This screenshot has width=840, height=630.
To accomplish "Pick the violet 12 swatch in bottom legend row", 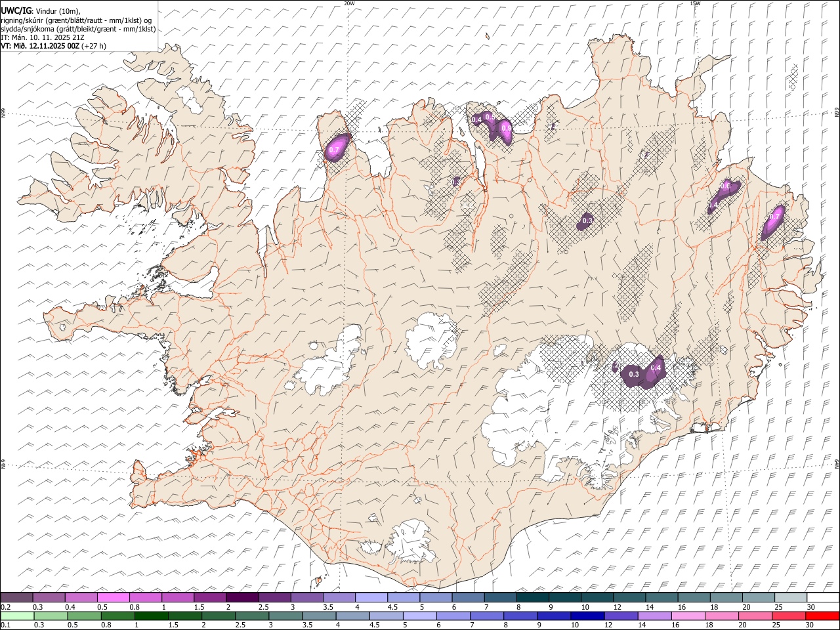I will click(x=621, y=616).
